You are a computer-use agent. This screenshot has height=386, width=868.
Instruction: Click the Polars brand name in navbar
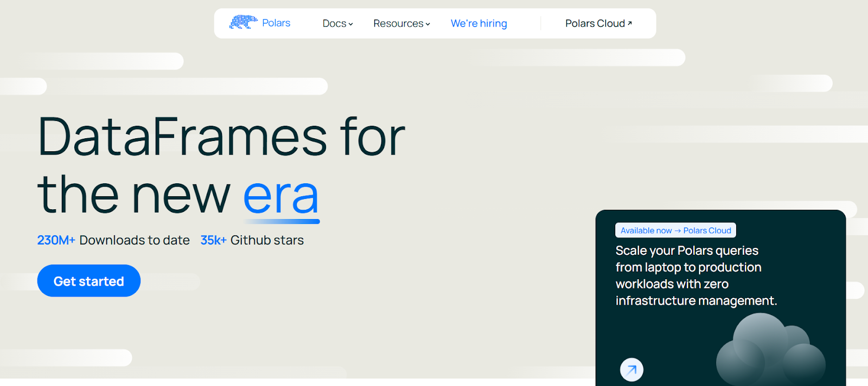tap(276, 23)
